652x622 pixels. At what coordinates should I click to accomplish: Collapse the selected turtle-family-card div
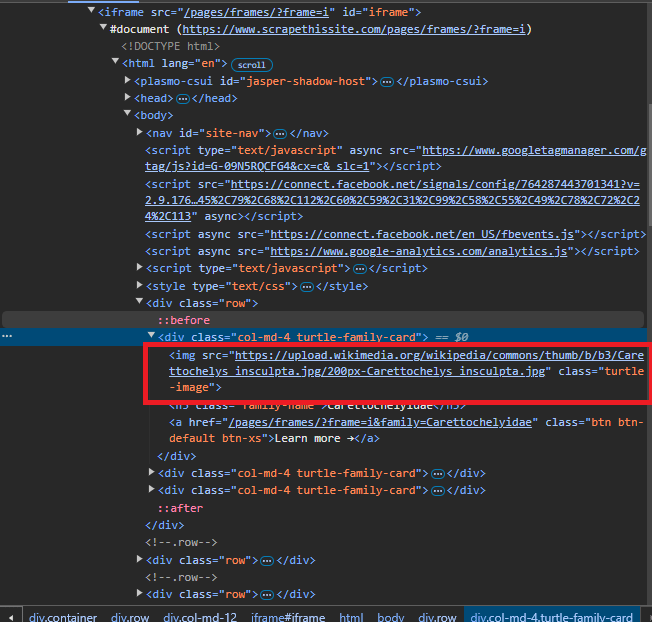point(151,337)
